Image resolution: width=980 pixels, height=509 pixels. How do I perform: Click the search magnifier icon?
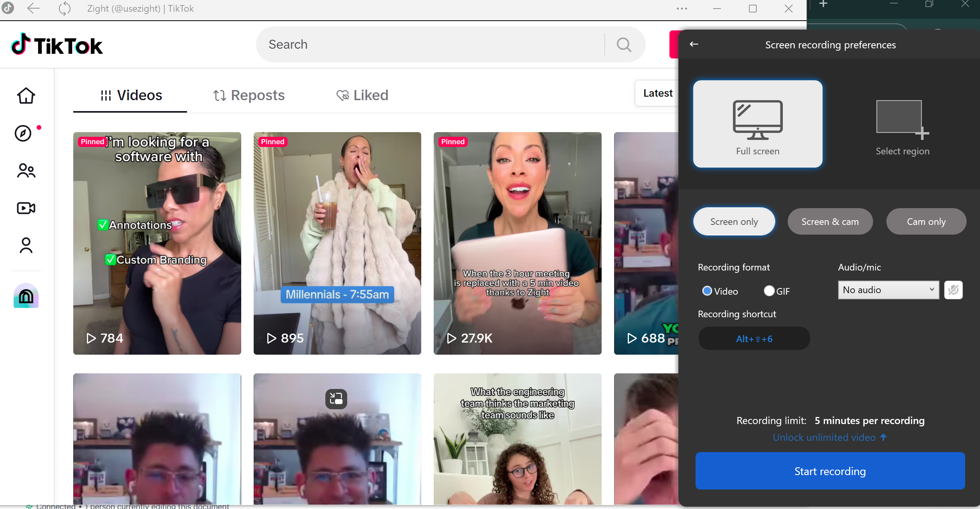tap(624, 44)
